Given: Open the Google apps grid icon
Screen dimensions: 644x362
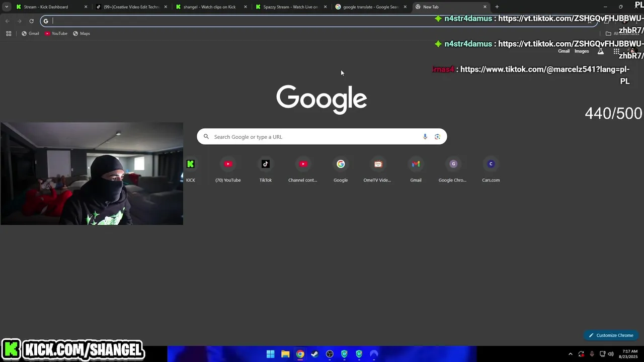Looking at the screenshot, I should pos(616,51).
